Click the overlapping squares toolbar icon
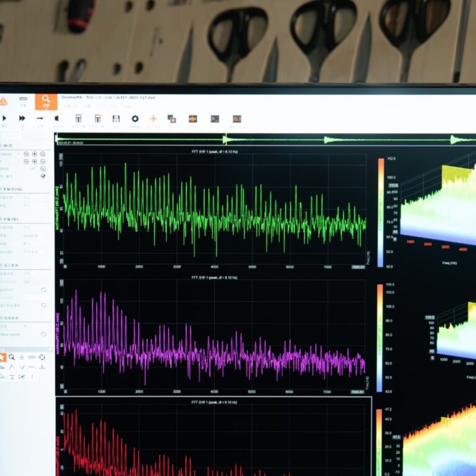This screenshot has width=476, height=476. (x=172, y=119)
